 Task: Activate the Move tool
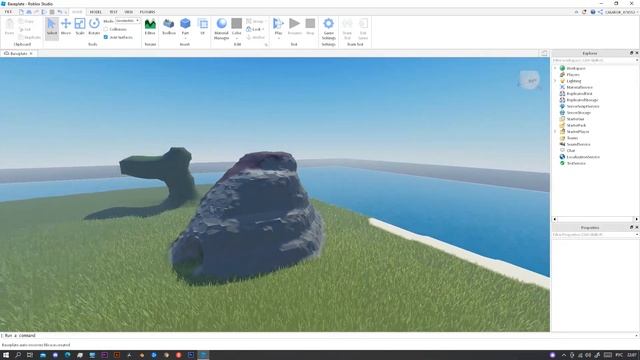pos(66,27)
